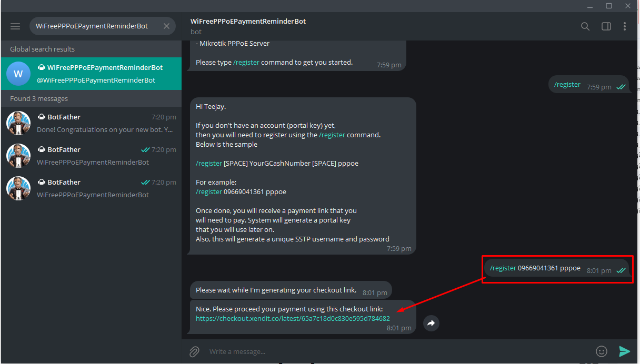The image size is (640, 364).
Task: Focus the Write a message input field
Action: 316,351
